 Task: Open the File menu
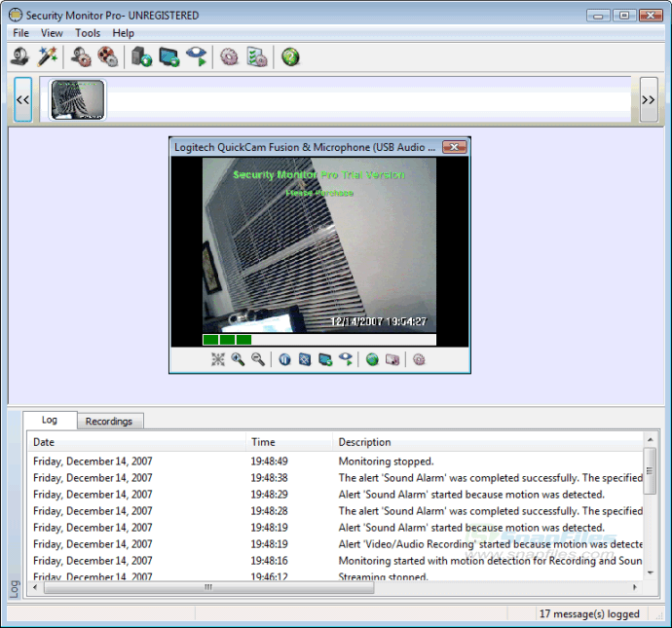[x=21, y=33]
